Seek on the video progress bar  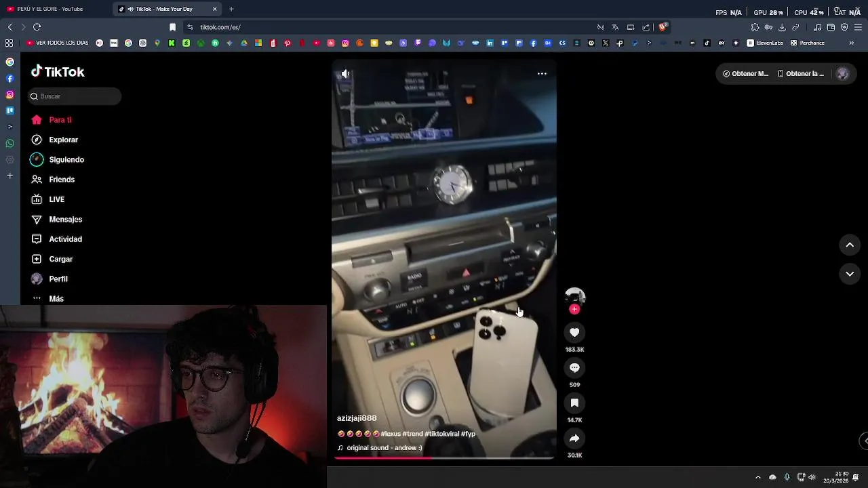pyautogui.click(x=444, y=458)
